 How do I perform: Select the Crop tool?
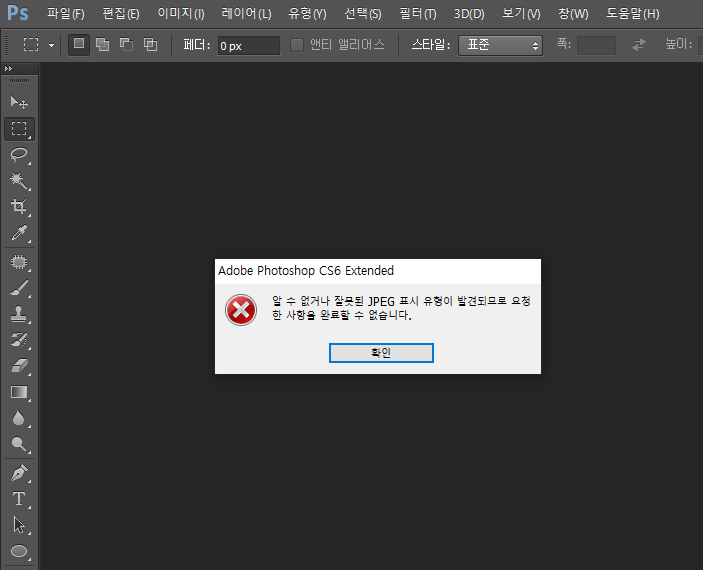[x=19, y=206]
